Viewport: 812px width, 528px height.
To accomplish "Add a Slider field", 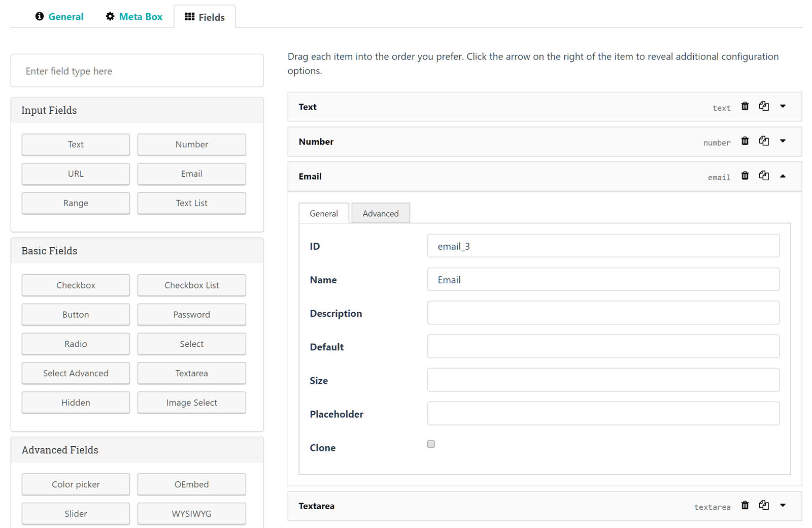I will tap(76, 514).
